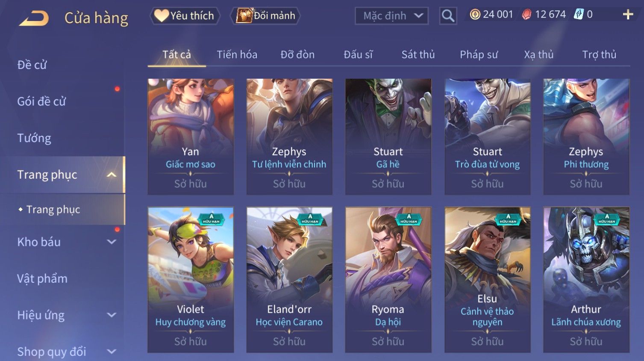The width and height of the screenshot is (644, 361).
Task: Open the search magnifier icon
Action: (448, 16)
